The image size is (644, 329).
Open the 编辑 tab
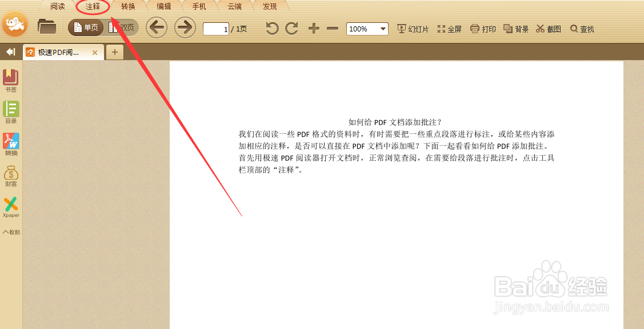pos(164,7)
